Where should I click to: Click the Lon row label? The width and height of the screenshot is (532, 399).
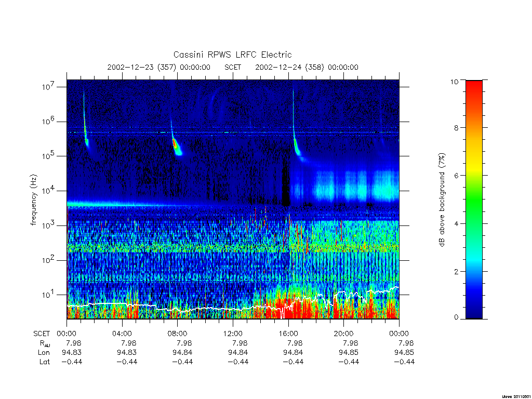pos(44,353)
